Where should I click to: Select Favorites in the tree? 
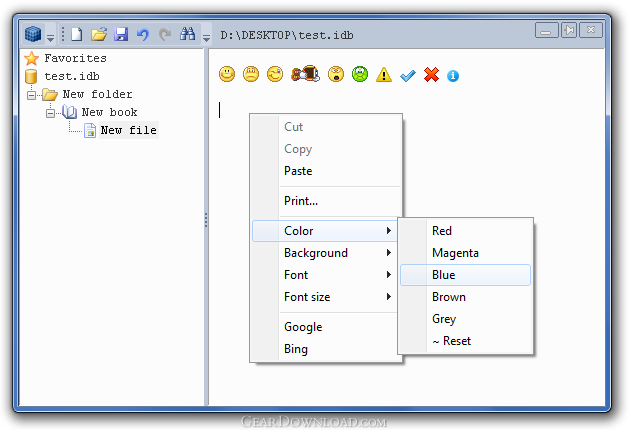click(75, 58)
